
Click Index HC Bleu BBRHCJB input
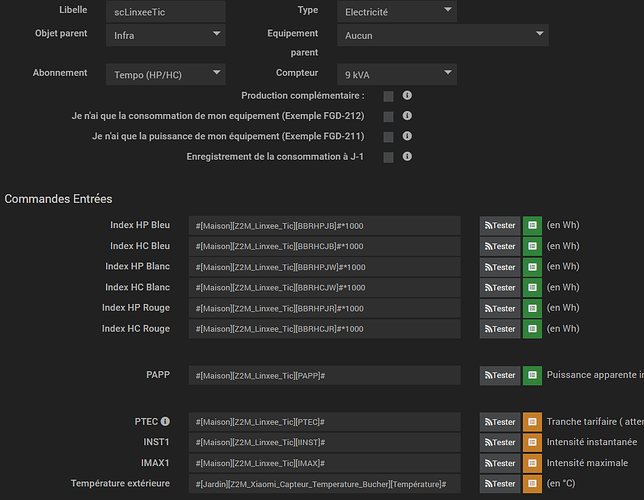point(324,246)
